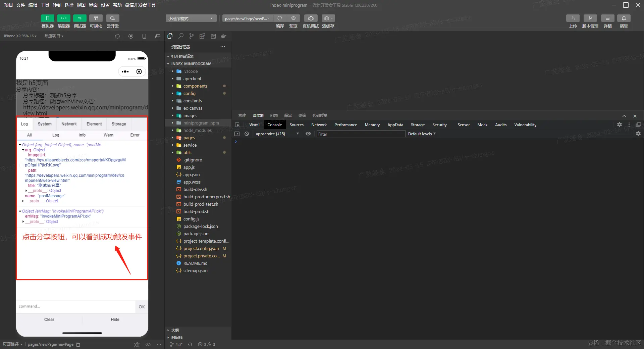Start real device debugging (真机调试)

pyautogui.click(x=311, y=18)
